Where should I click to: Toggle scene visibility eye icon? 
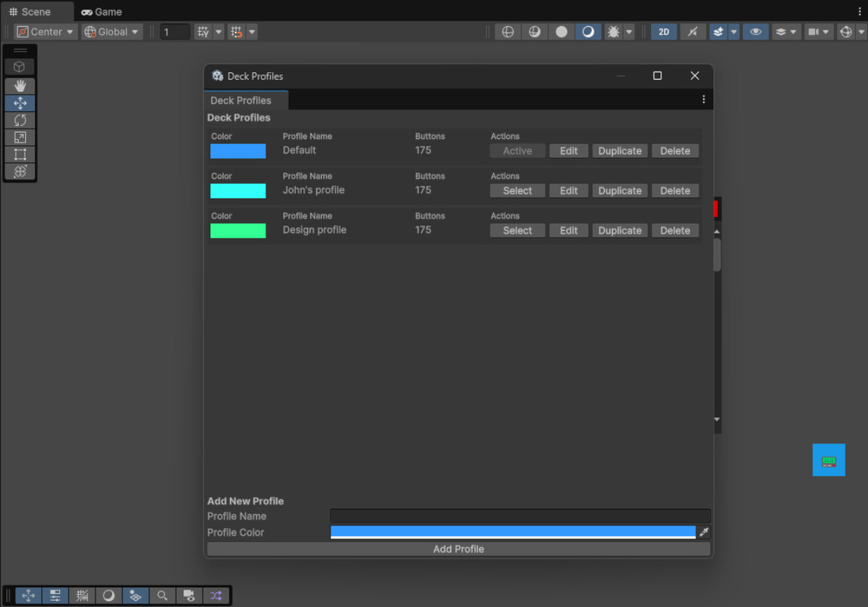pos(755,31)
